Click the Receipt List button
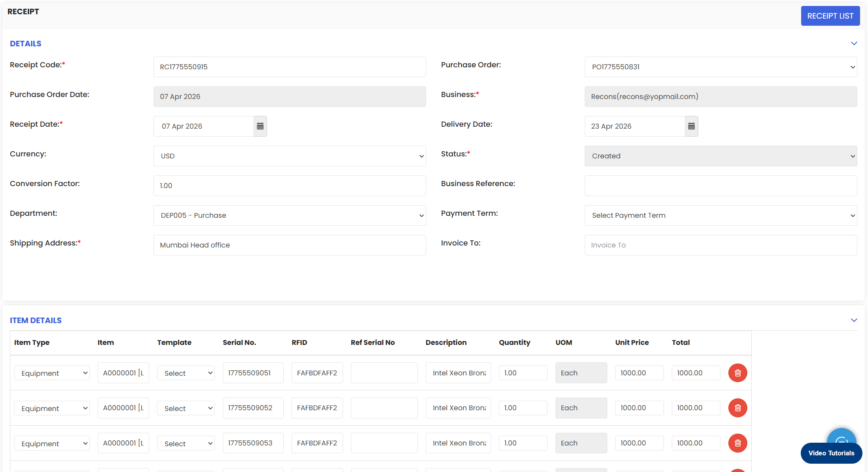Viewport: 868px width, 472px height. (830, 16)
